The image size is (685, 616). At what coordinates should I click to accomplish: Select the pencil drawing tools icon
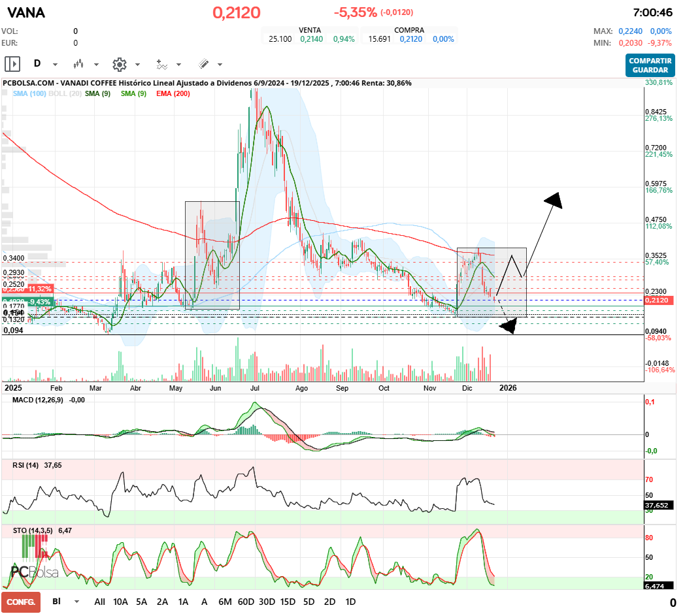[x=203, y=64]
